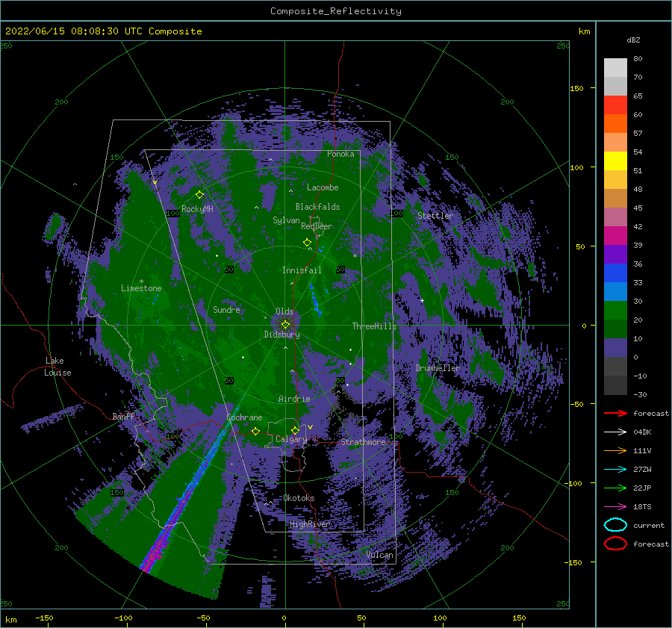Click the Sundre city label
The image size is (672, 628).
(226, 309)
